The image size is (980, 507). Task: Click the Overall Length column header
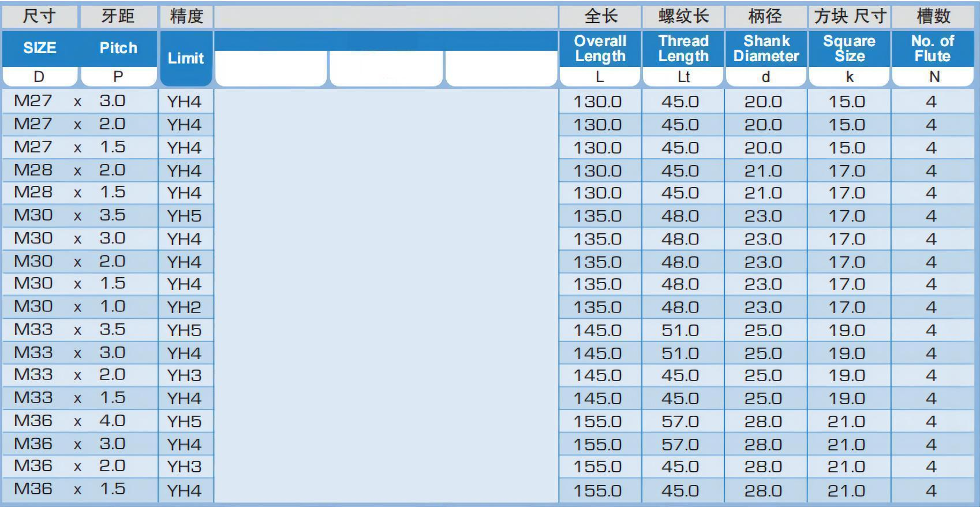pos(600,49)
